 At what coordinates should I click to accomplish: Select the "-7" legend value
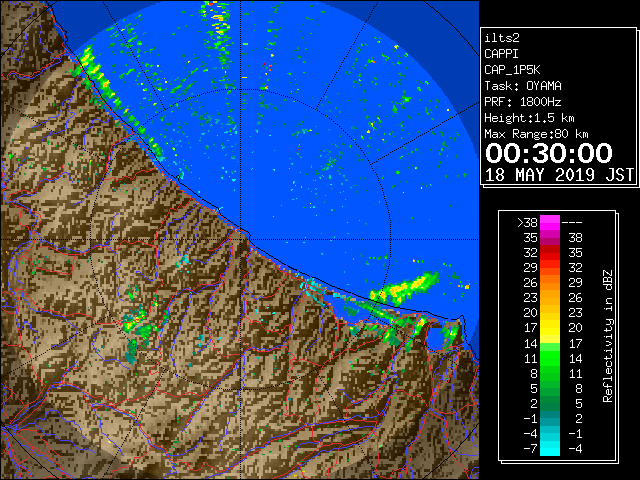[530, 449]
